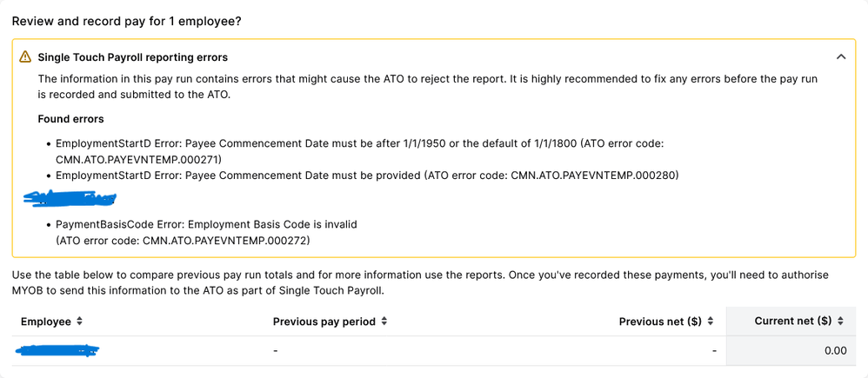The image size is (868, 378).
Task: Click the Previous net ($) header label
Action: click(x=660, y=322)
